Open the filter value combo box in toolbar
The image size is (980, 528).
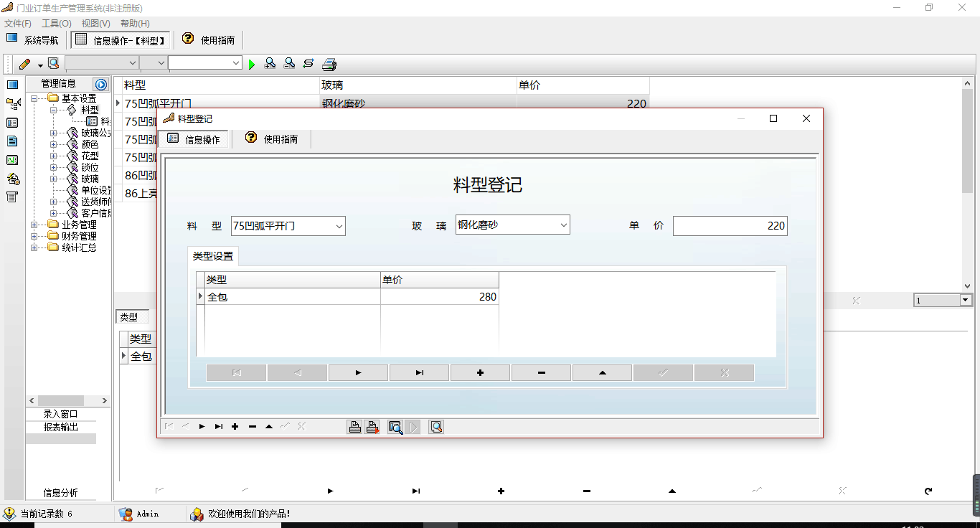click(x=205, y=63)
